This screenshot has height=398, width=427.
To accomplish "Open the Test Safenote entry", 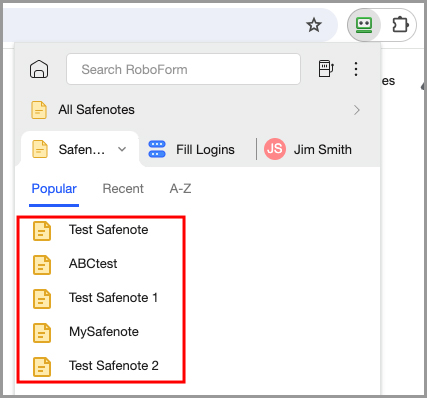I will (108, 230).
